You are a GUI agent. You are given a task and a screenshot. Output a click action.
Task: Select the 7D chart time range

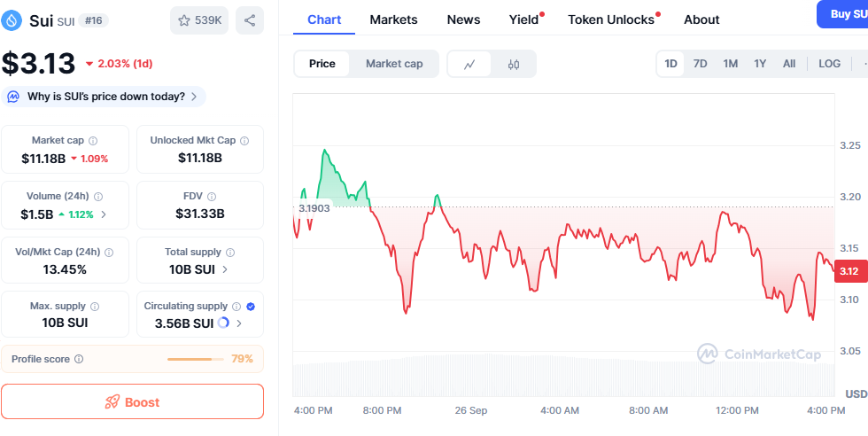pyautogui.click(x=700, y=64)
